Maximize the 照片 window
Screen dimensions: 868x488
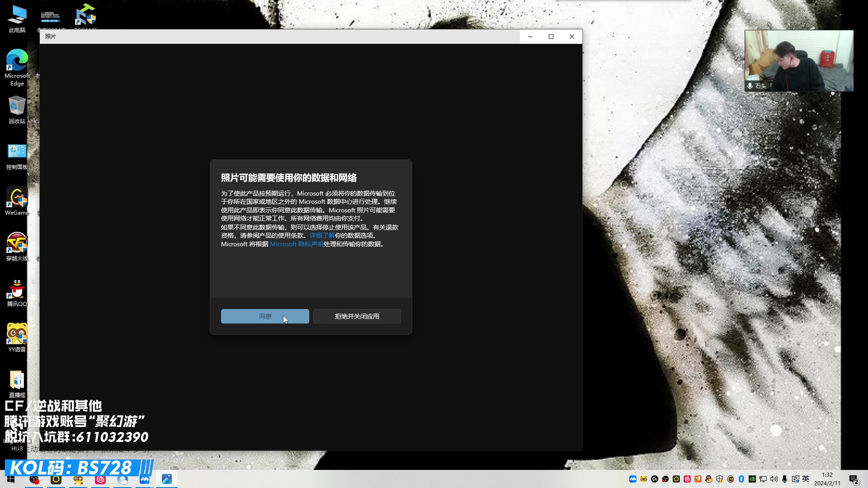coord(551,37)
